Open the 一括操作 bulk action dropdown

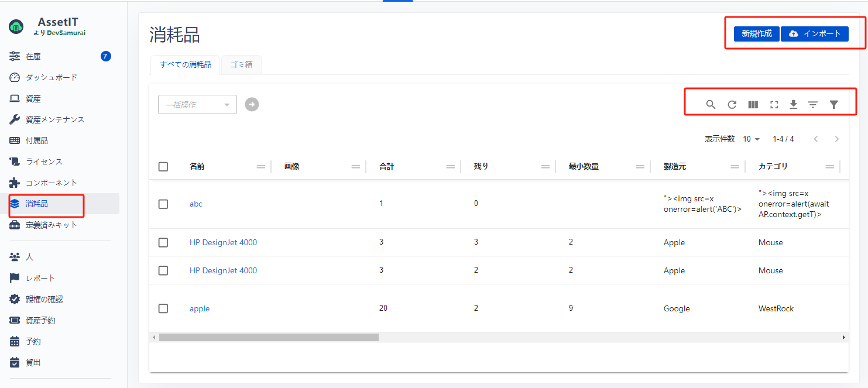point(197,105)
